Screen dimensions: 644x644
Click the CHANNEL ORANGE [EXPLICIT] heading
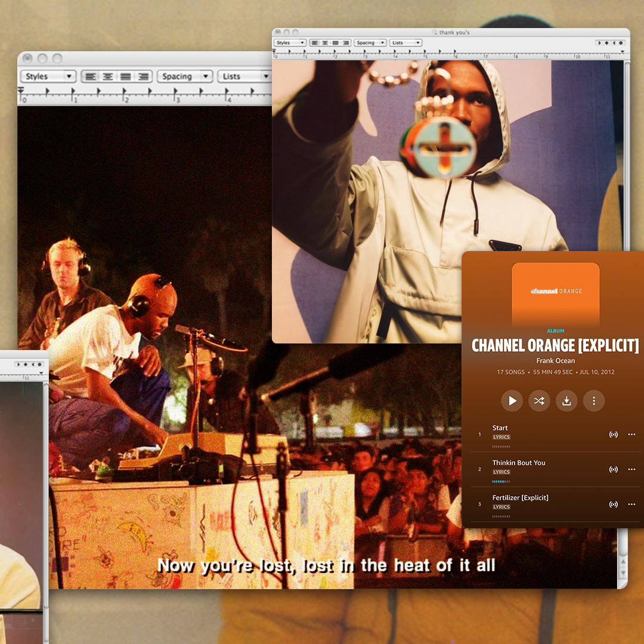(x=555, y=346)
